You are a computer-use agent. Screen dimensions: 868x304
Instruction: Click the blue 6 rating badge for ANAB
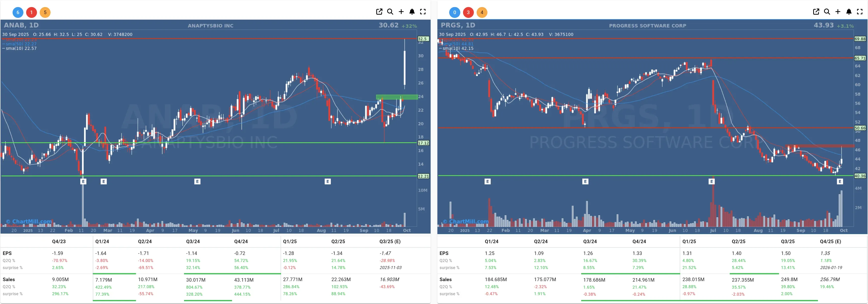click(x=18, y=13)
